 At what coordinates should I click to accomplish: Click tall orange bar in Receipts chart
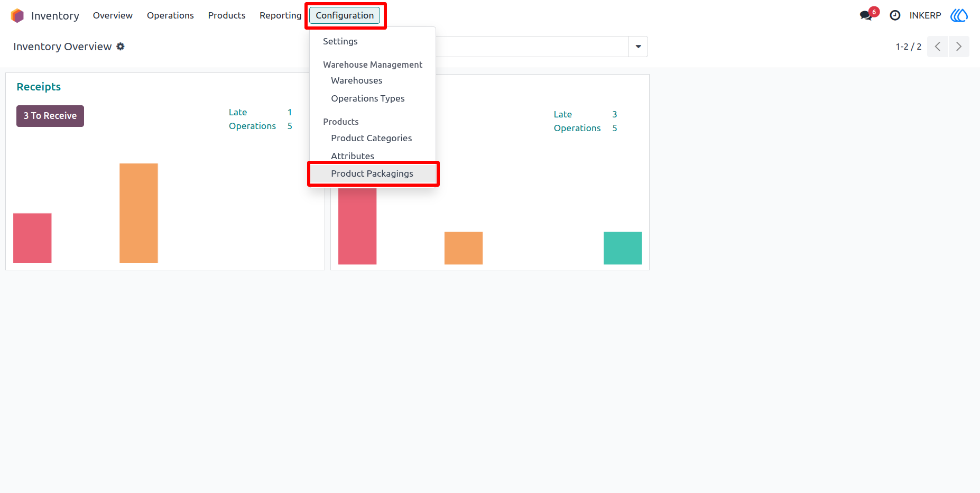coord(138,213)
